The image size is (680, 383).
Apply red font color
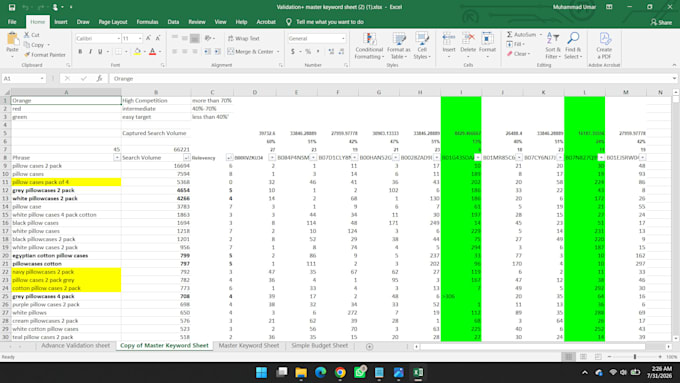point(153,52)
